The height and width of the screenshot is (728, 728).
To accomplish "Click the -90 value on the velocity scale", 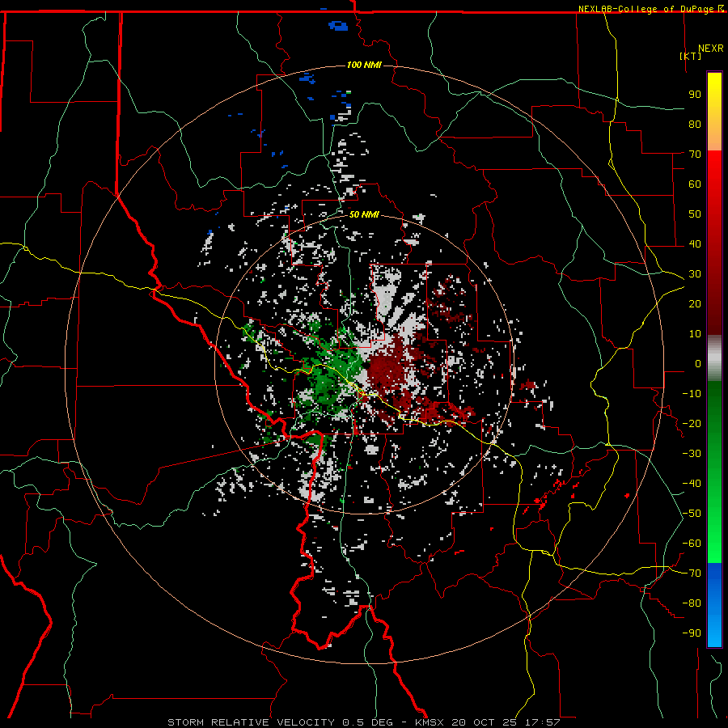I will [692, 633].
